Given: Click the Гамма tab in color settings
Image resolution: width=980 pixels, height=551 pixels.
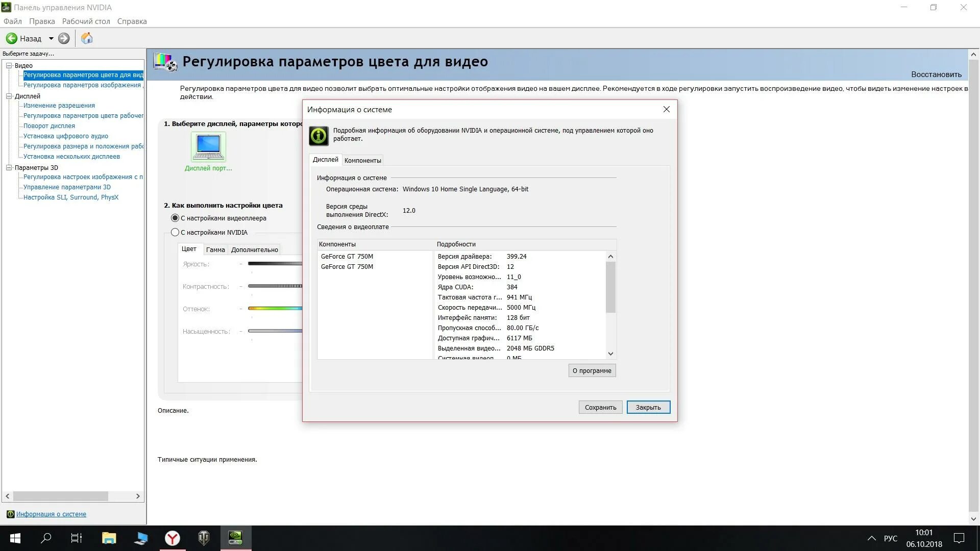Looking at the screenshot, I should pos(215,249).
